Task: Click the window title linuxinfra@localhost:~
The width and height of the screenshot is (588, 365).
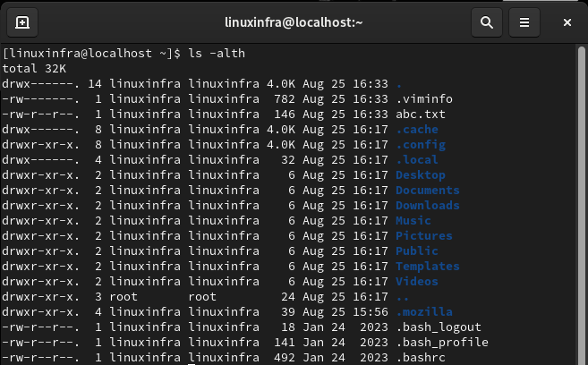Action: pos(294,22)
